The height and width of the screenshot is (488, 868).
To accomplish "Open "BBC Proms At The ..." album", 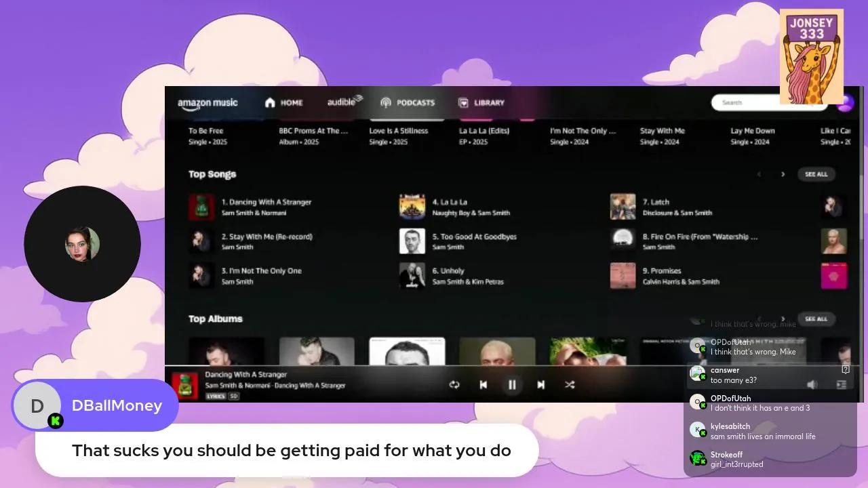I will coord(313,131).
